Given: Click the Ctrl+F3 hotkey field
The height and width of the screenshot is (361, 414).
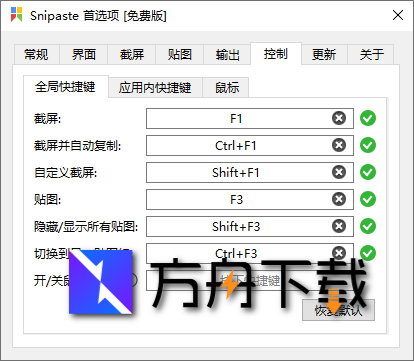Looking at the screenshot, I should coord(250,252).
